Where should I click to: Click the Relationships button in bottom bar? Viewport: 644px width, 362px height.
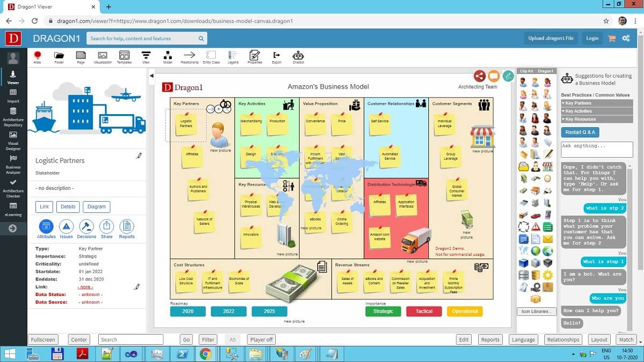pos(563,339)
